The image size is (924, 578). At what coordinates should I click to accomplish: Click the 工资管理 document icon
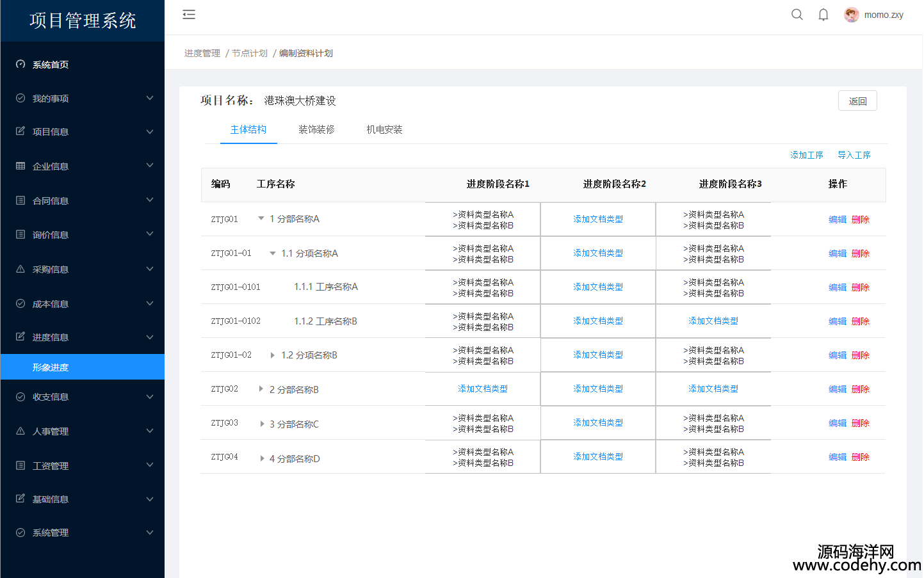(x=20, y=465)
